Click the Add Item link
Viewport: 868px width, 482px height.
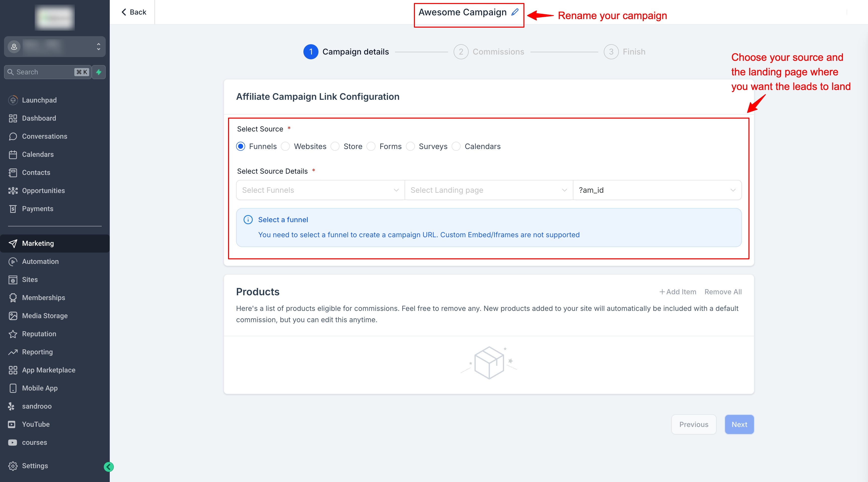[678, 292]
